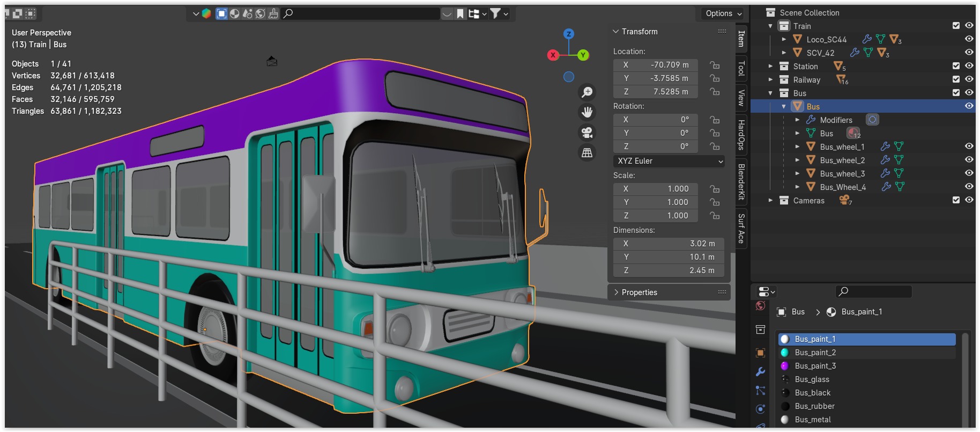Lock the Scale Y axis
The width and height of the screenshot is (980, 432).
[x=715, y=202]
